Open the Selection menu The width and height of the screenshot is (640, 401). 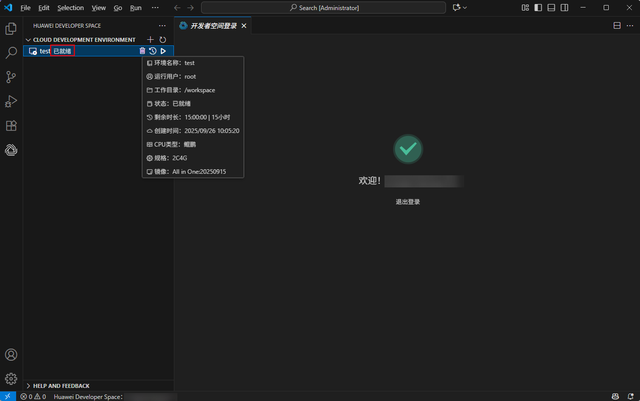tap(70, 7)
